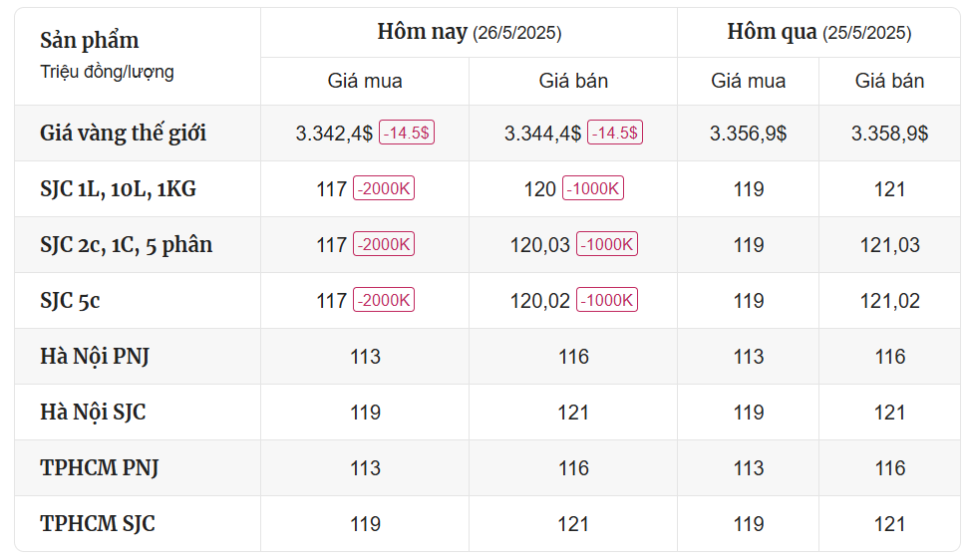Screen dimensions: 970x560
Task: Click today's buy price 117 for SJC 2c, 1C, 5 phân
Action: [x=332, y=245]
